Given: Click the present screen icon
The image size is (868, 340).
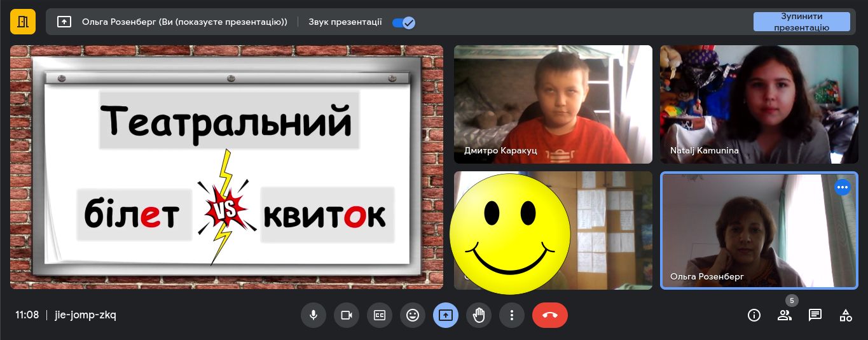Looking at the screenshot, I should coord(446,315).
